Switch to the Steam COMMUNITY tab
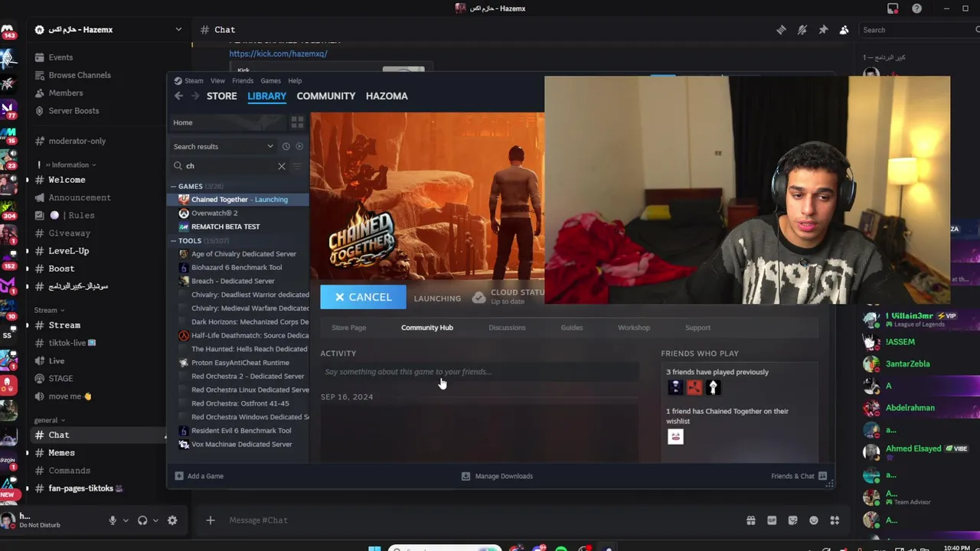Viewport: 980px width, 551px height. point(326,96)
